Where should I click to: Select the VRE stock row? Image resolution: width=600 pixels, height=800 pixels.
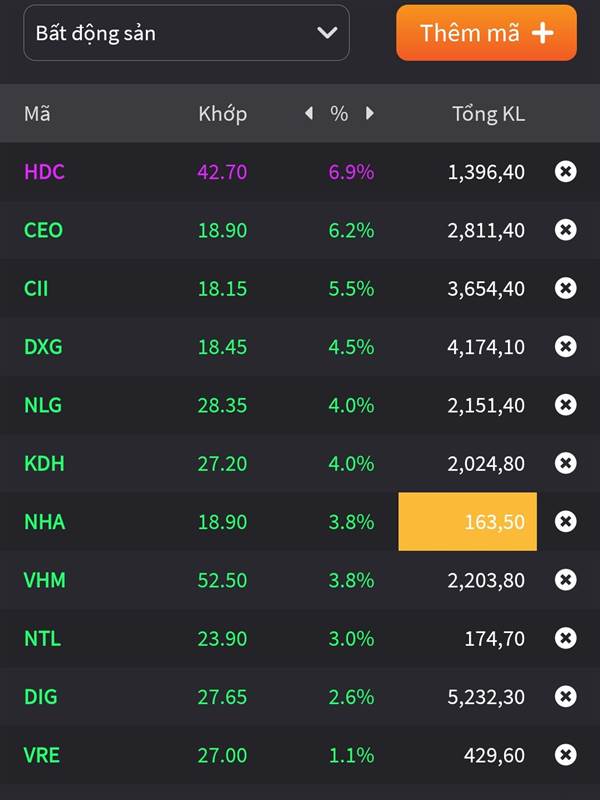[42, 755]
